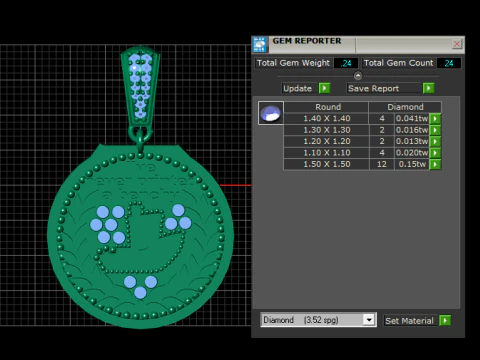This screenshot has width=480, height=360.
Task: Click green arrow on 1.20 X 1.20 row
Action: [435, 141]
